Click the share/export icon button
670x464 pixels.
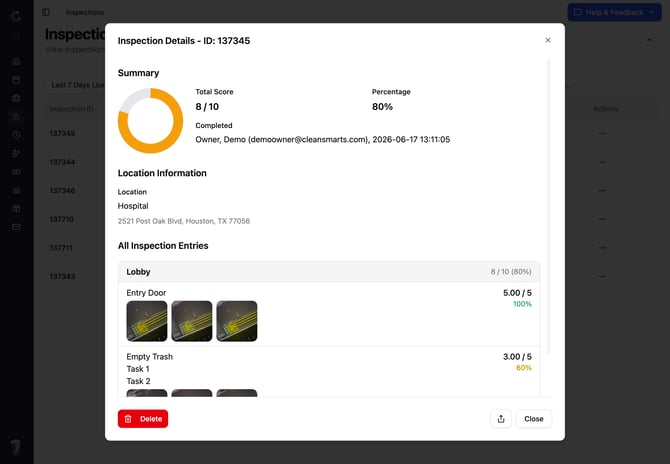pos(501,419)
